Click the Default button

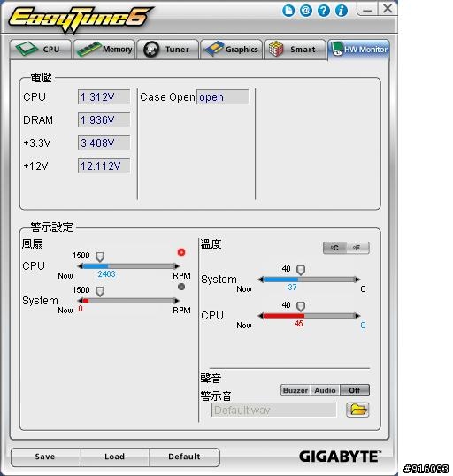click(185, 457)
